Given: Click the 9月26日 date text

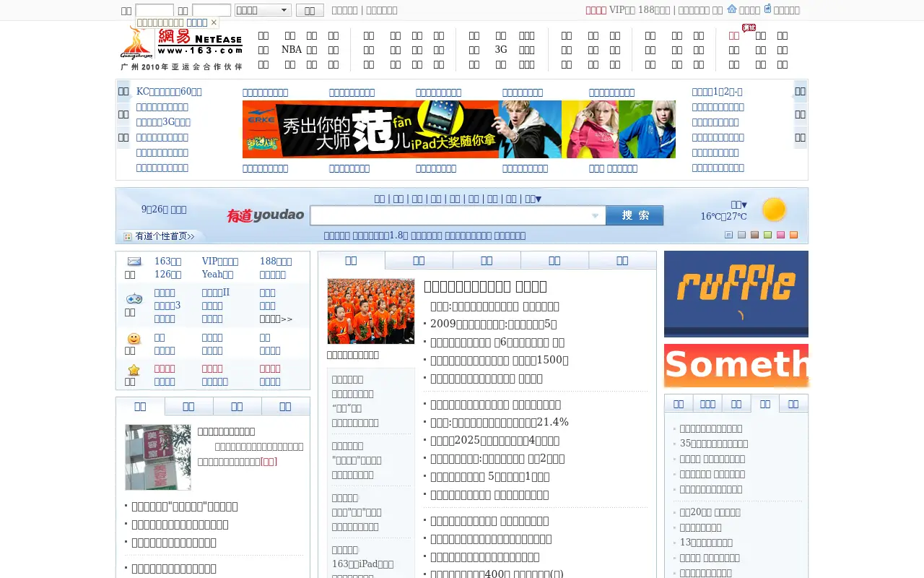Looking at the screenshot, I should tap(164, 210).
